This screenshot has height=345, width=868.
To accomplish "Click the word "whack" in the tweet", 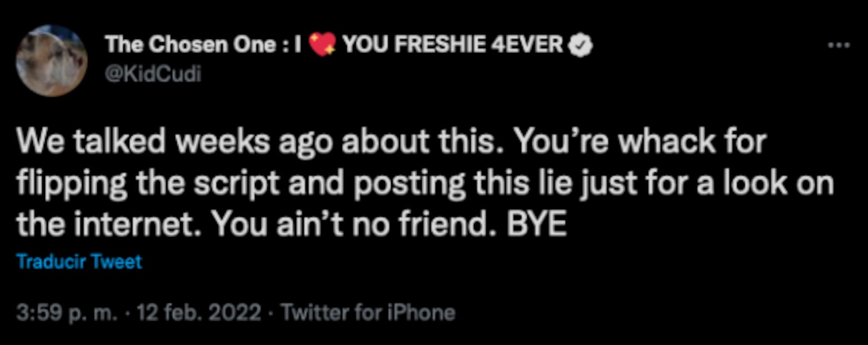I will [660, 143].
